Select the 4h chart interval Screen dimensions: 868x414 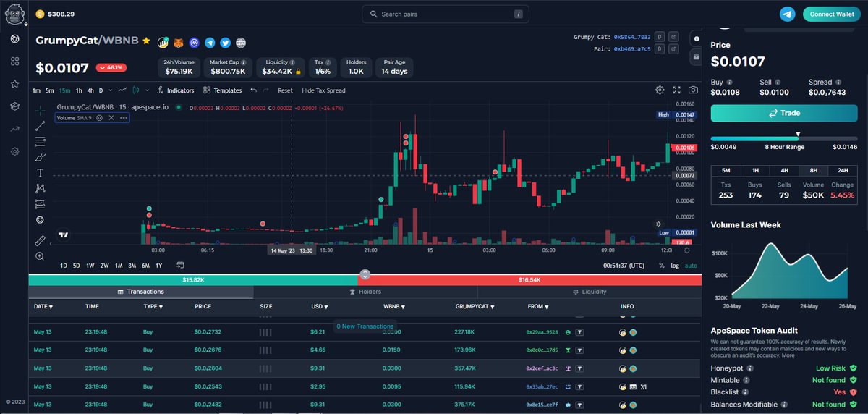[x=90, y=90]
